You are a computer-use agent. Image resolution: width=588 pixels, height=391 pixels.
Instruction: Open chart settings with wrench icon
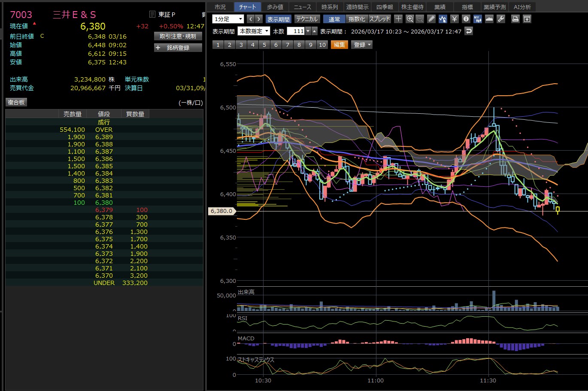pyautogui.click(x=501, y=19)
